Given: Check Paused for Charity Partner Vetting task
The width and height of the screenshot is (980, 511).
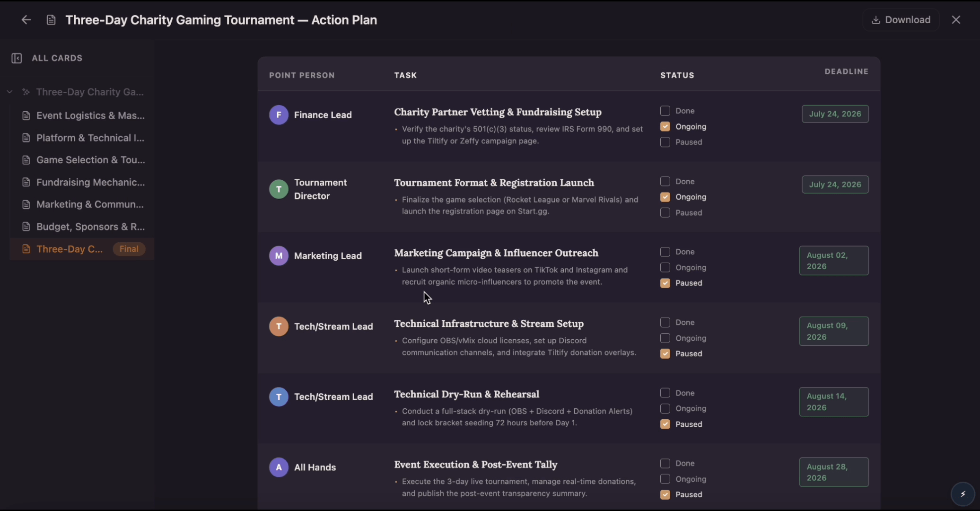Looking at the screenshot, I should (665, 142).
